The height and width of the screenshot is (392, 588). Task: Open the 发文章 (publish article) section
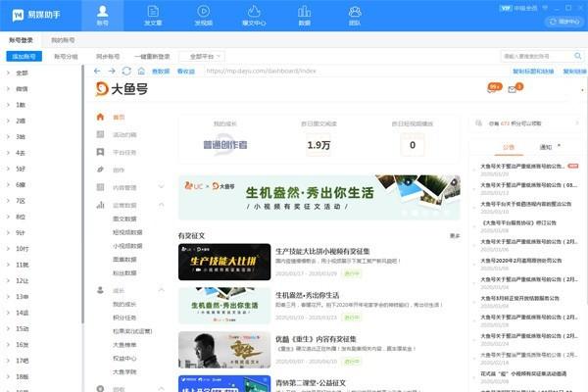point(152,15)
